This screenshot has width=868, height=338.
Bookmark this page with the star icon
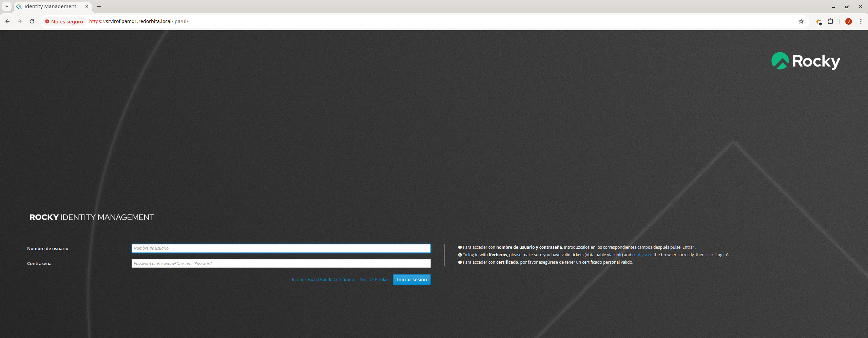click(x=801, y=21)
